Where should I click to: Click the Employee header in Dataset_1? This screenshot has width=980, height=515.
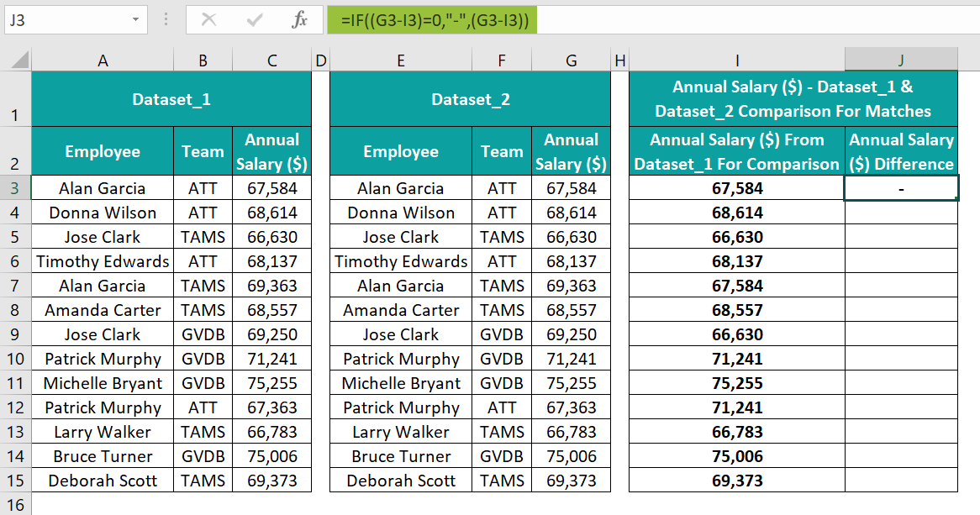tap(103, 151)
